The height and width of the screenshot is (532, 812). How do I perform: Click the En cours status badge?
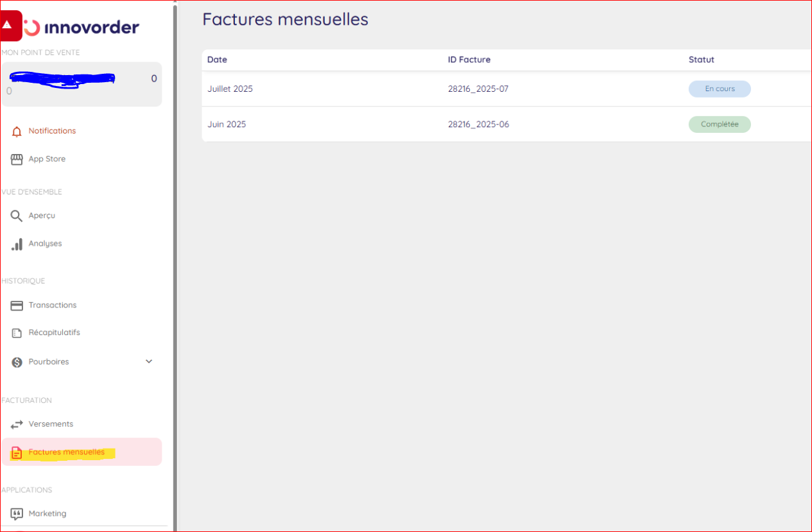coord(720,89)
